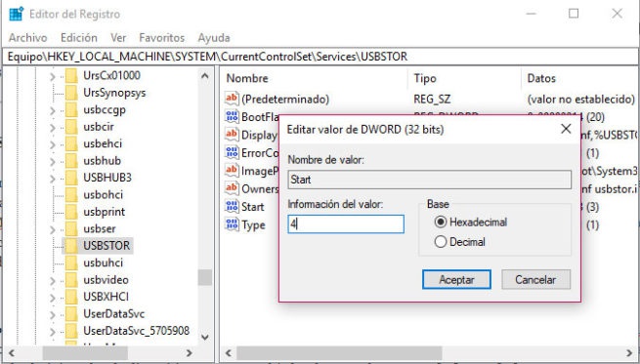Click the Información del valor input field
This screenshot has width=640, height=364.
(346, 224)
